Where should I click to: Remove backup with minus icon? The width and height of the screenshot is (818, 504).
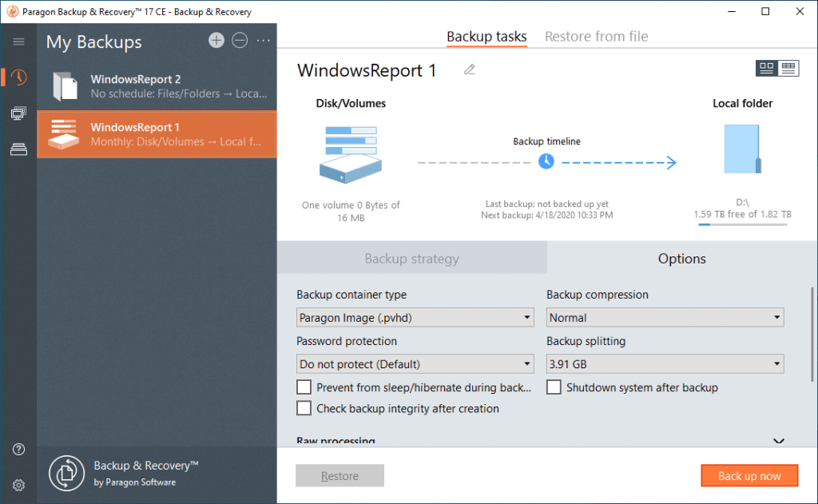coord(240,40)
